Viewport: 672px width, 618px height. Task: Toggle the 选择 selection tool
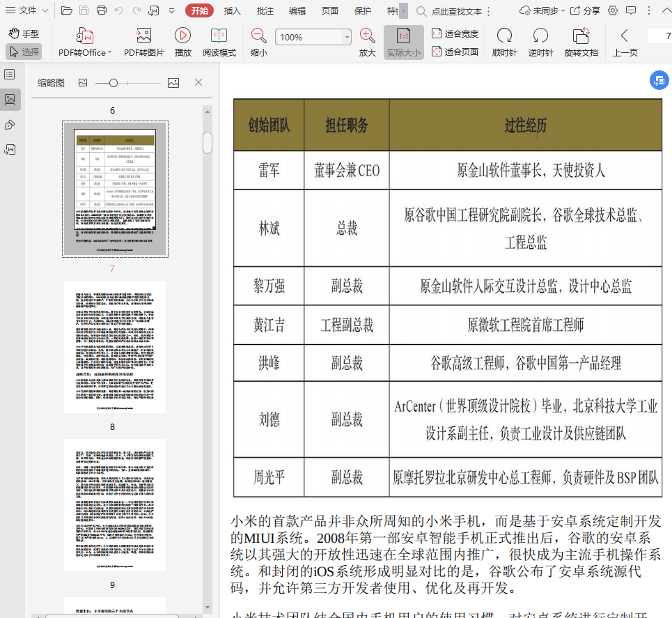pos(24,52)
